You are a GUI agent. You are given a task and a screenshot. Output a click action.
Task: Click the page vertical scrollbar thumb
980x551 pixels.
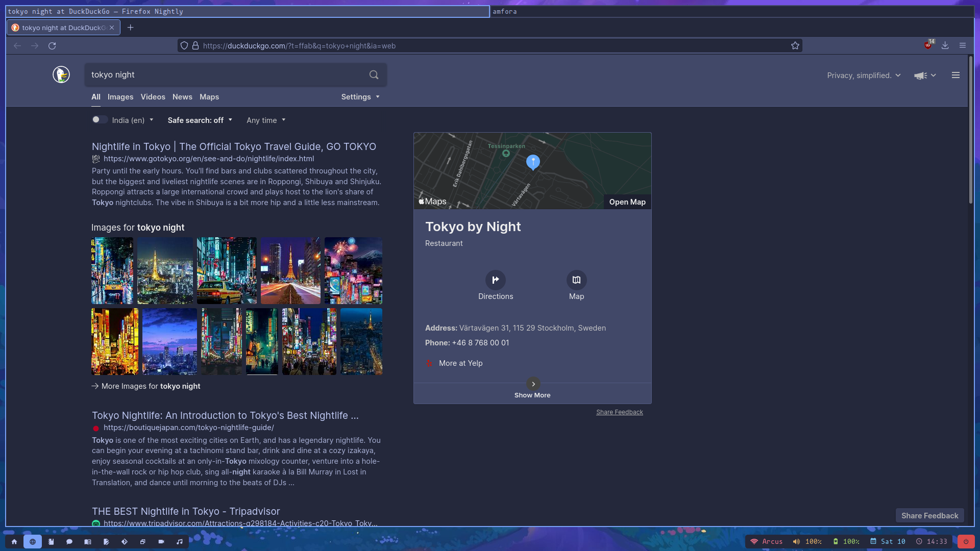pos(971,130)
